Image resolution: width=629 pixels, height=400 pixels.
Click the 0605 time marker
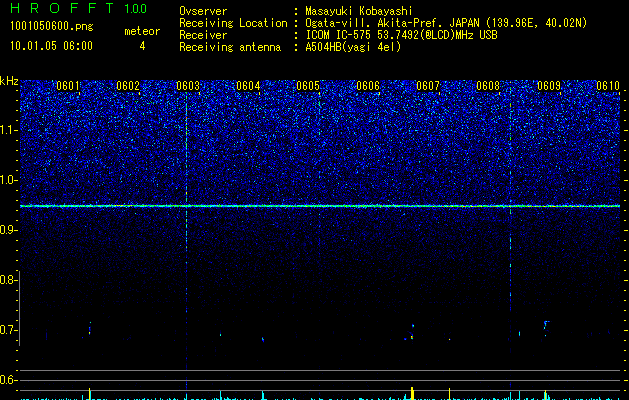click(x=308, y=86)
